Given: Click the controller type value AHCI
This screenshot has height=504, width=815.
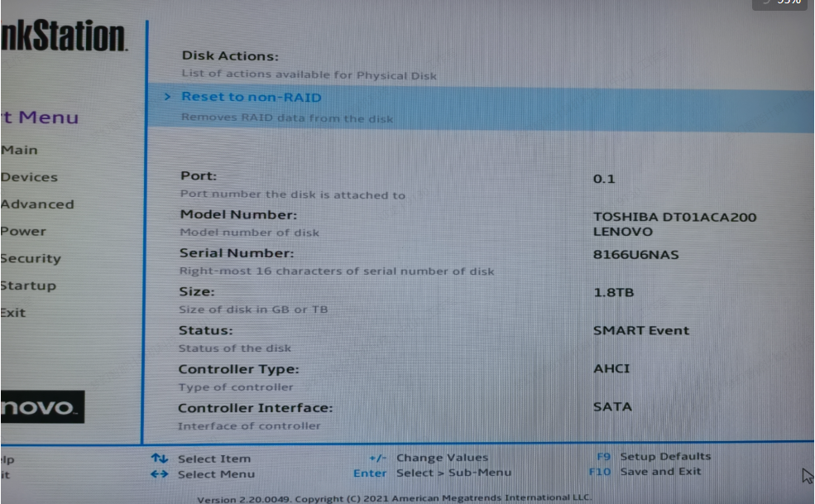Looking at the screenshot, I should [x=611, y=368].
